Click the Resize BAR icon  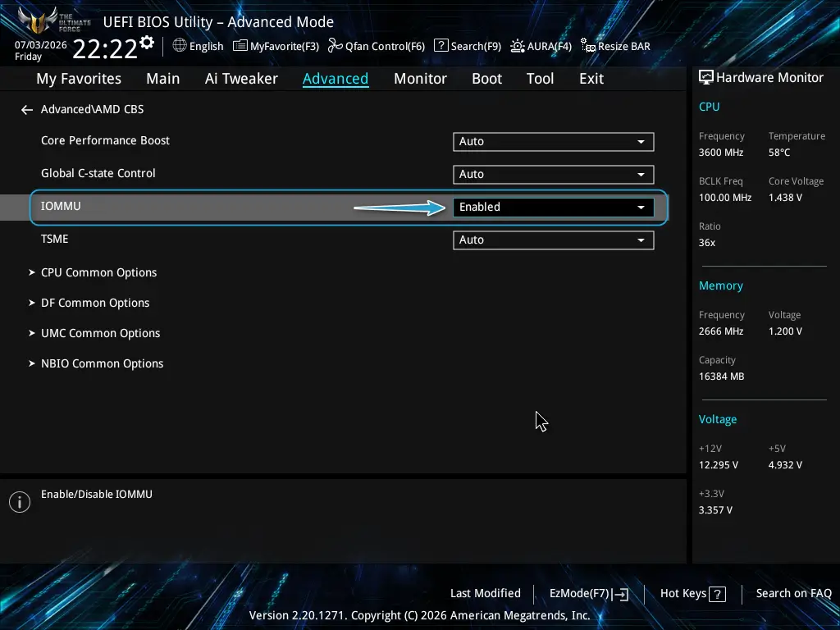coord(588,46)
